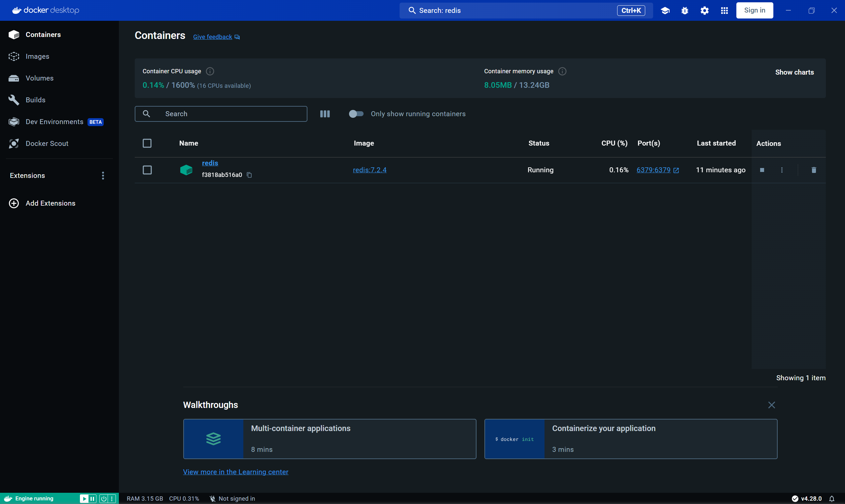Open Docker Scout in sidebar
Image resolution: width=845 pixels, height=504 pixels.
click(59, 143)
